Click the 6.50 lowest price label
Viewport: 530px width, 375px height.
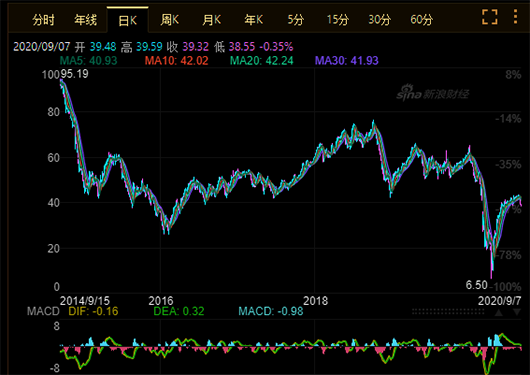pyautogui.click(x=477, y=285)
